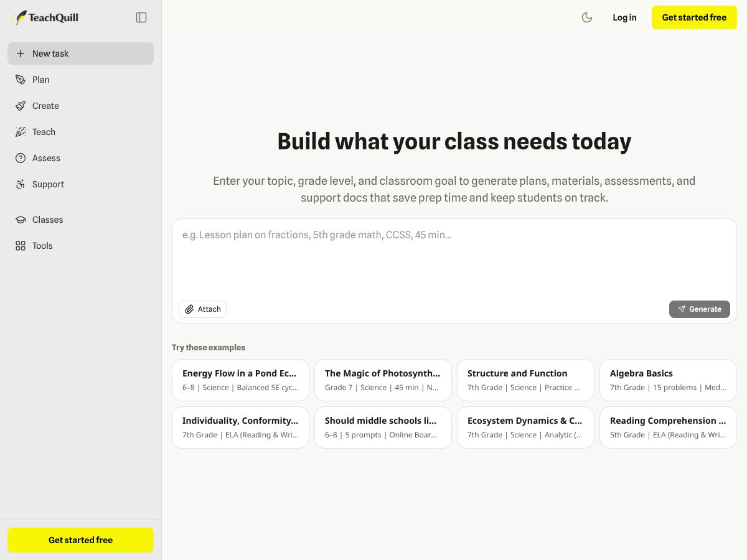Open the Support accessibility icon
Image resolution: width=747 pixels, height=560 pixels.
point(21,184)
